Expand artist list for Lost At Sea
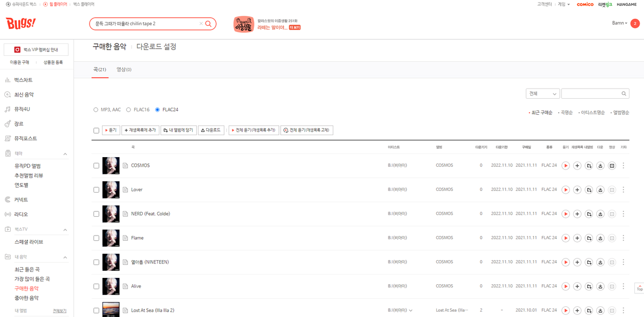The height and width of the screenshot is (317, 644). pyautogui.click(x=411, y=311)
